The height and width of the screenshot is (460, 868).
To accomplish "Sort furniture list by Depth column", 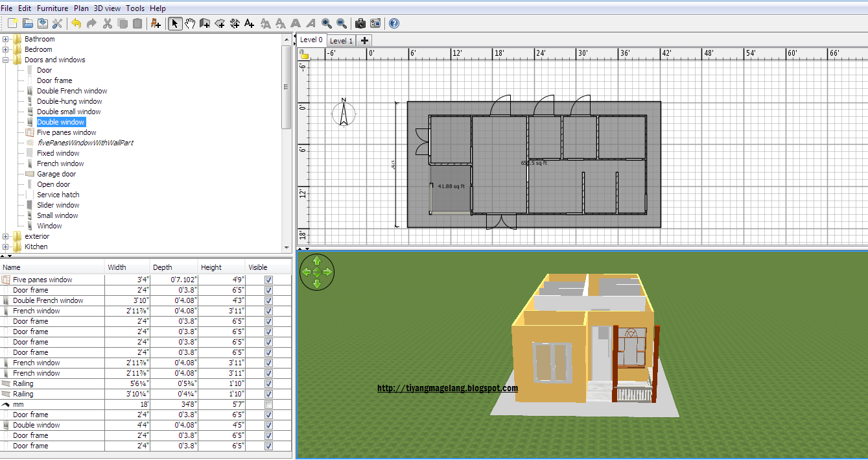I will [x=174, y=267].
